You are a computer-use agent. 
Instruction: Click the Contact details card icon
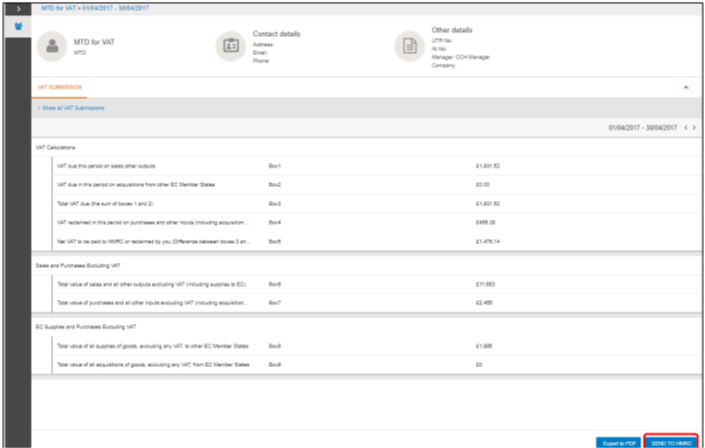231,46
